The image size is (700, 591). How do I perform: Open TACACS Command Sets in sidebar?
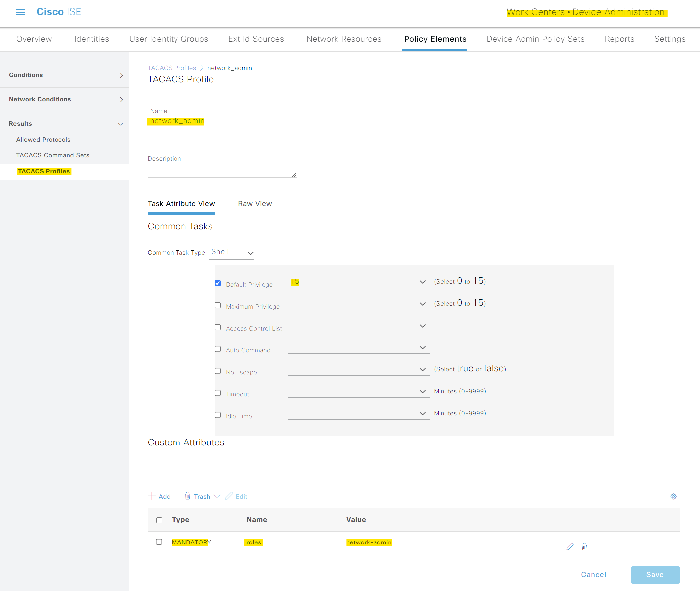coord(53,155)
